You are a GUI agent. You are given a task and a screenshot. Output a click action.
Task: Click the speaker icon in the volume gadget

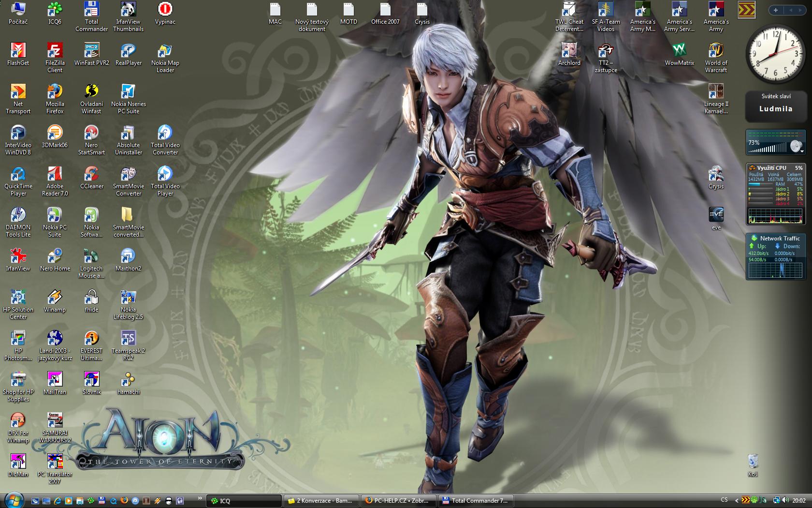(795, 146)
